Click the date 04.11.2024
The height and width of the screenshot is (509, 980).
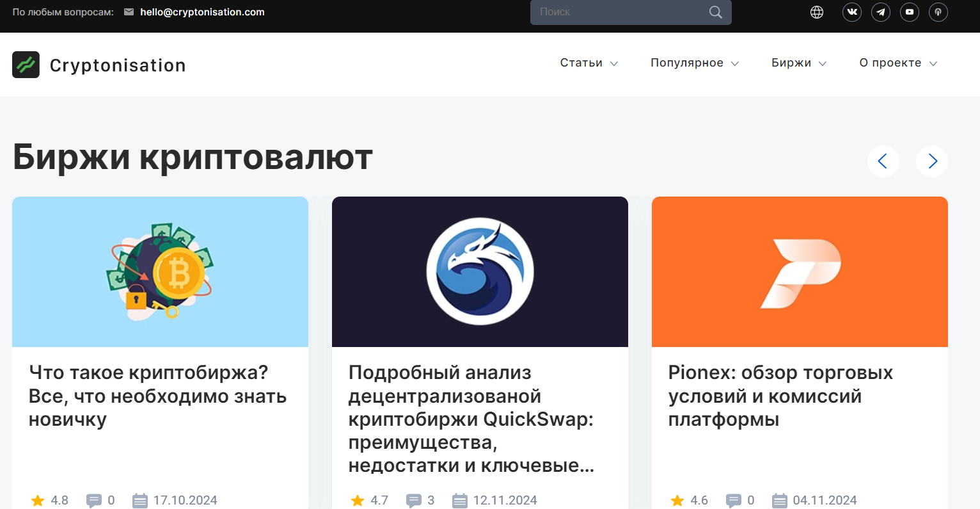coord(825,501)
